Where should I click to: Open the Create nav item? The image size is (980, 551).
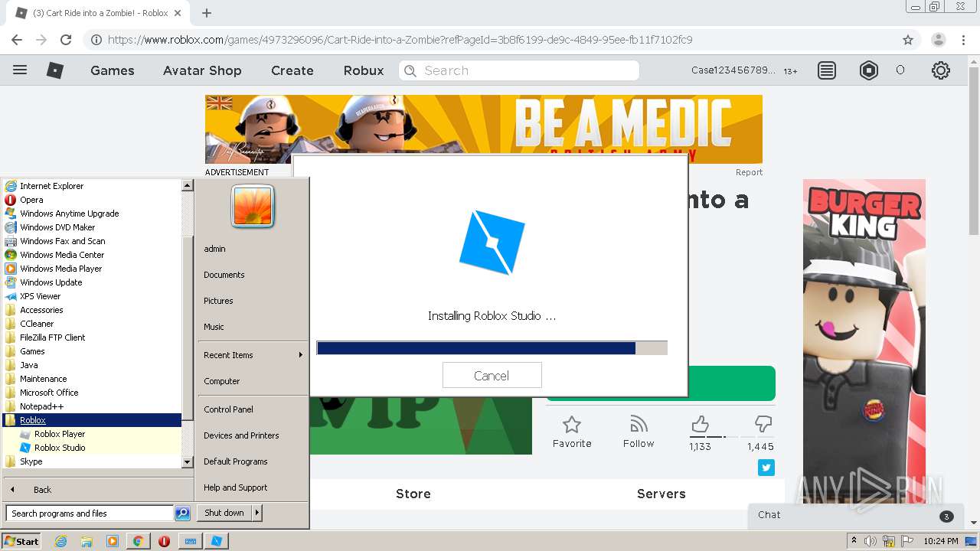click(292, 70)
